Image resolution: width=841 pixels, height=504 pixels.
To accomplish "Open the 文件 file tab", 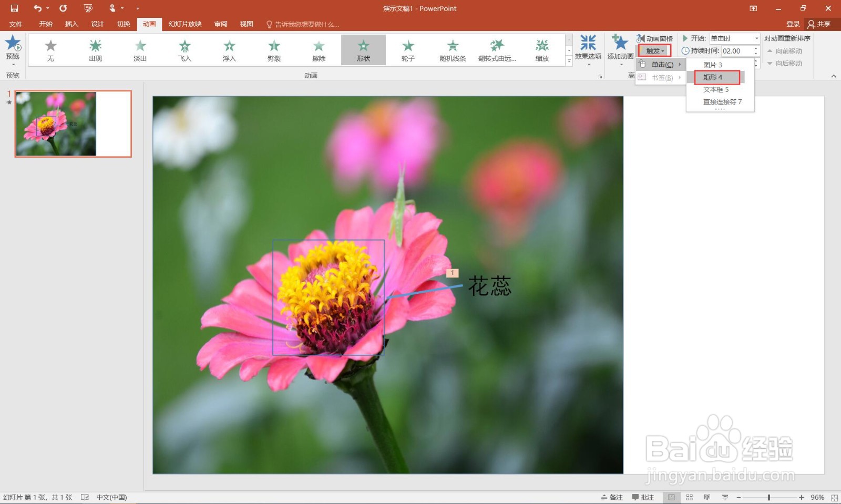I will pyautogui.click(x=16, y=24).
